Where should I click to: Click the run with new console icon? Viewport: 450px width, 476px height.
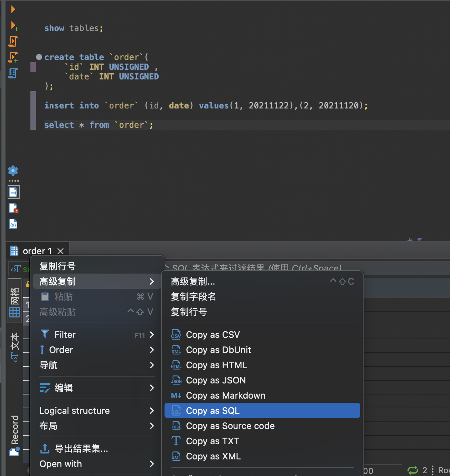tap(14, 26)
